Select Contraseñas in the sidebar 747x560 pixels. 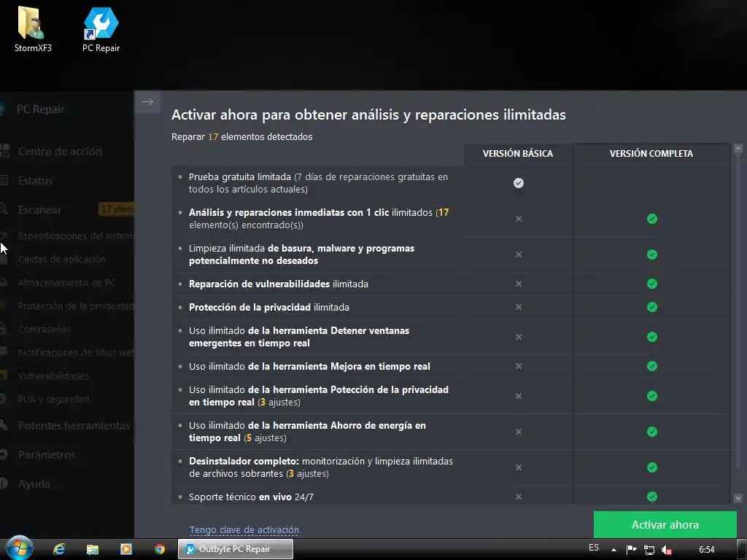coord(44,329)
